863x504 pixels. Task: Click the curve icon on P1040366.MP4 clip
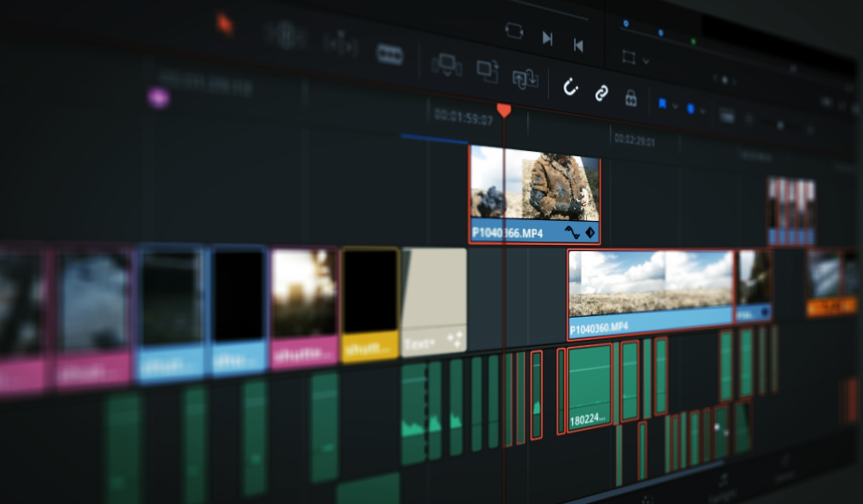click(571, 232)
